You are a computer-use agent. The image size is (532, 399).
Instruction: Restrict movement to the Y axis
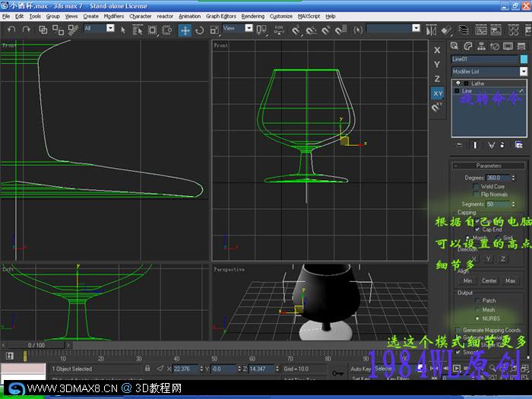point(437,65)
